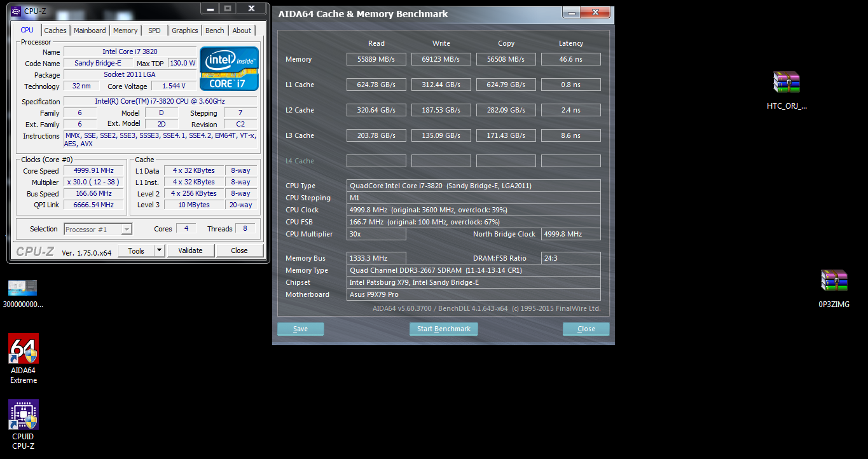
Task: Switch to the Caches tab
Action: tap(55, 31)
